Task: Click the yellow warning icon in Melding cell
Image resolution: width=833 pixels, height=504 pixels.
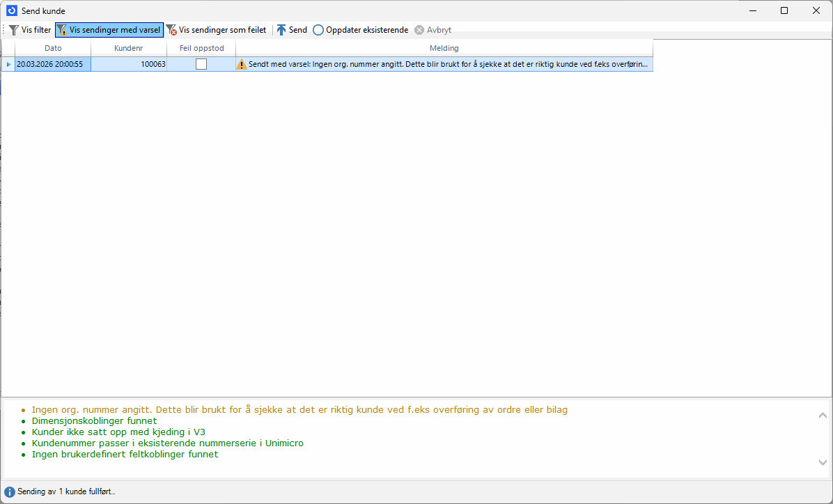Action: click(242, 64)
